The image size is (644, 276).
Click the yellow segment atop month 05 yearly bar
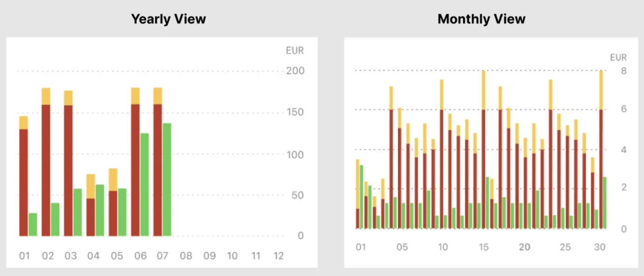(x=113, y=179)
